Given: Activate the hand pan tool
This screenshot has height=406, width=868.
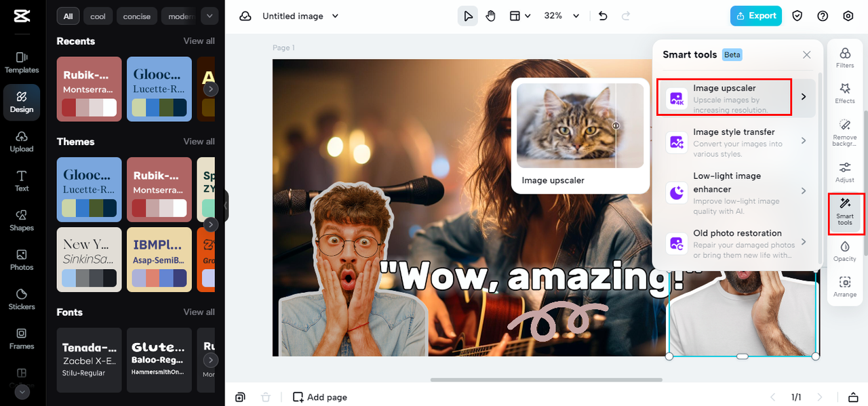Looking at the screenshot, I should (490, 16).
